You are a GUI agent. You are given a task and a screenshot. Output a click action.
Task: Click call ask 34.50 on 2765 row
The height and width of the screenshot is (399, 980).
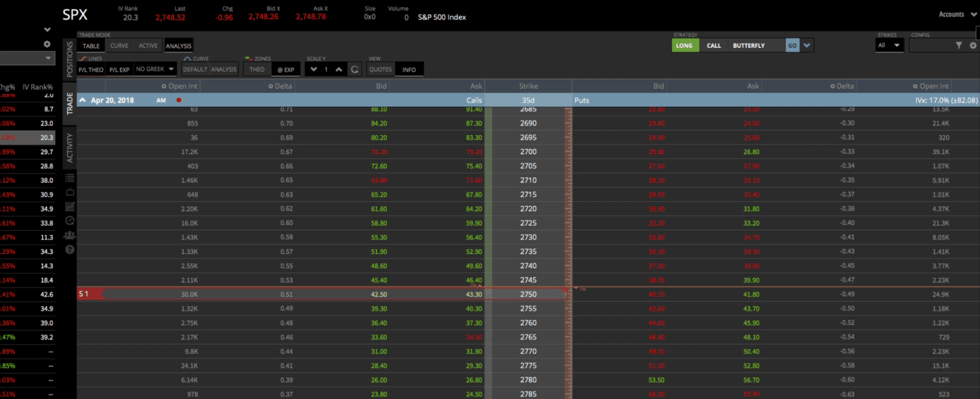click(474, 337)
